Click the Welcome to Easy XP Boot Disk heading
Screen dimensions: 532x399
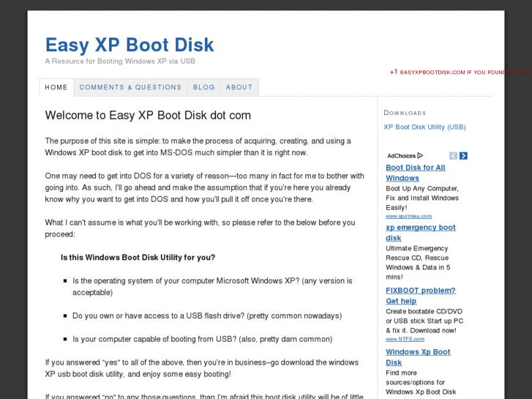(x=148, y=115)
